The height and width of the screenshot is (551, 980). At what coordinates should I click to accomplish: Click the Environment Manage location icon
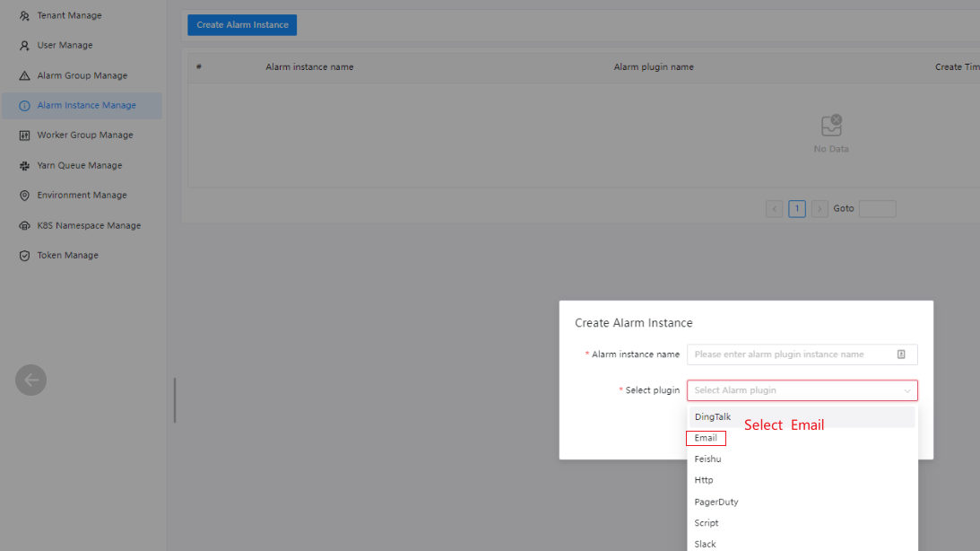click(x=29, y=195)
